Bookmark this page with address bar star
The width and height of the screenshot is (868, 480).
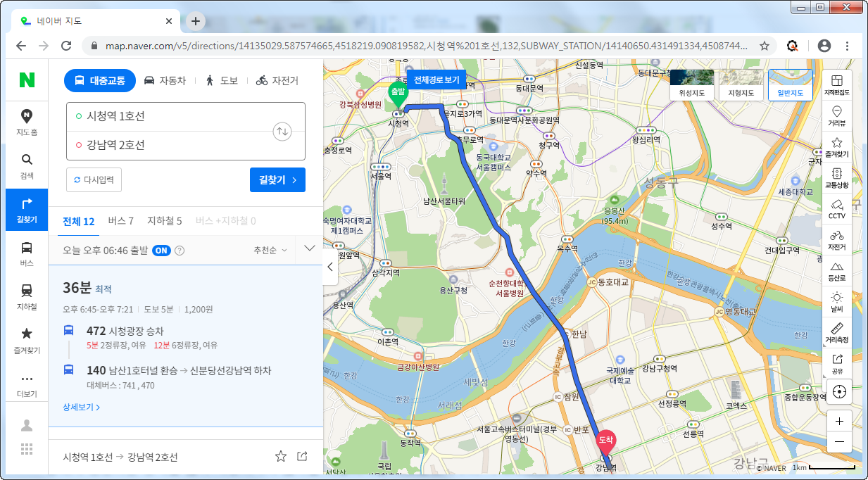765,46
